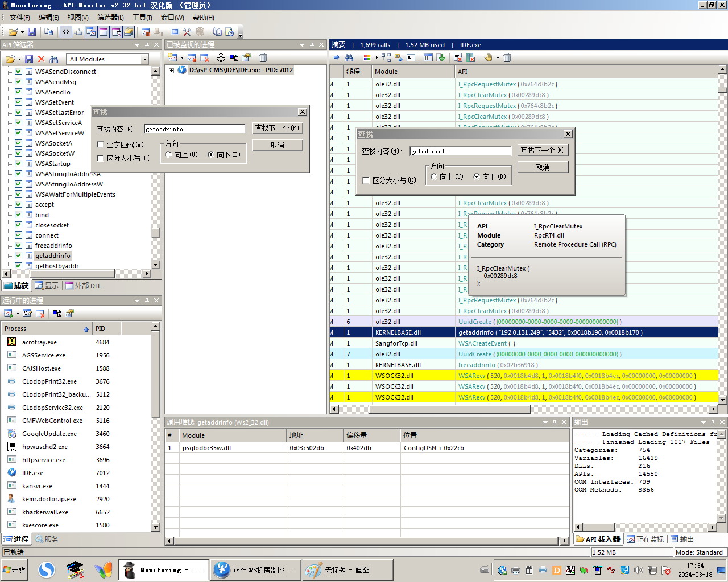Screen dimensions: 728x582
Task: Select the upward direction radio in left find dialog
Action: tap(168, 155)
